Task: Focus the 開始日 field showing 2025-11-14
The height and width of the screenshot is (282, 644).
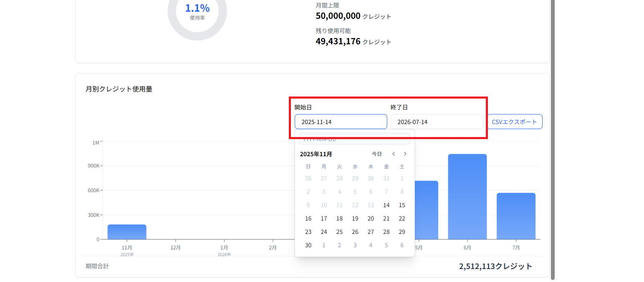Action: [341, 122]
